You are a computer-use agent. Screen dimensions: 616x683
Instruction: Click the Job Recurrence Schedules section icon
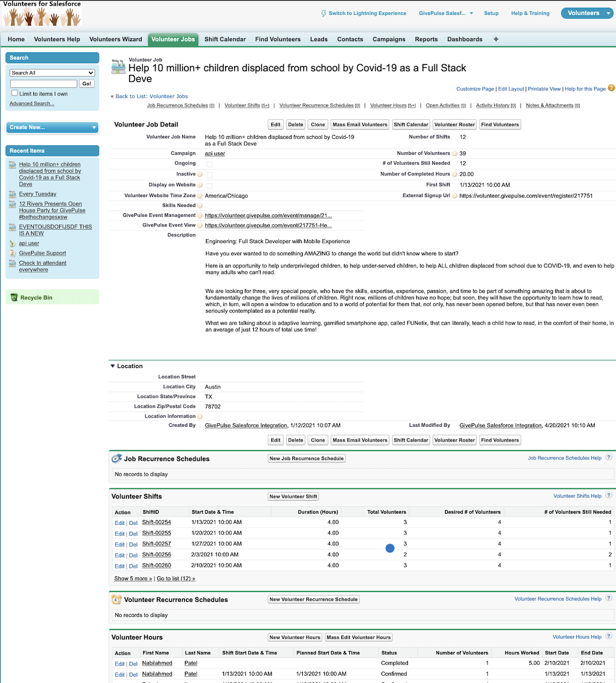(x=117, y=458)
